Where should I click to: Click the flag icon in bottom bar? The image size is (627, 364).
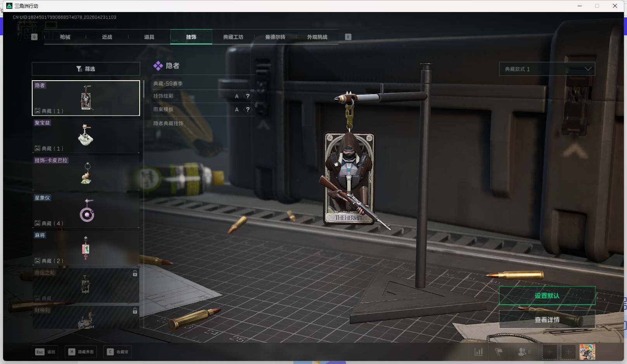click(499, 352)
